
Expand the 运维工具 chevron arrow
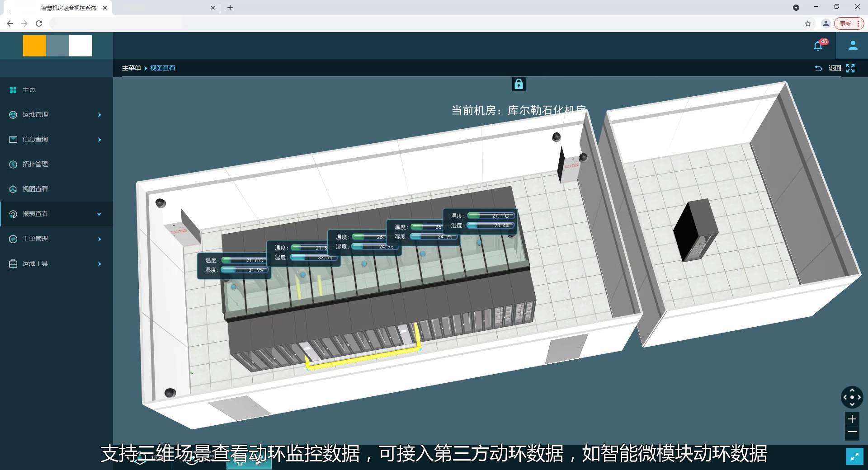[99, 264]
